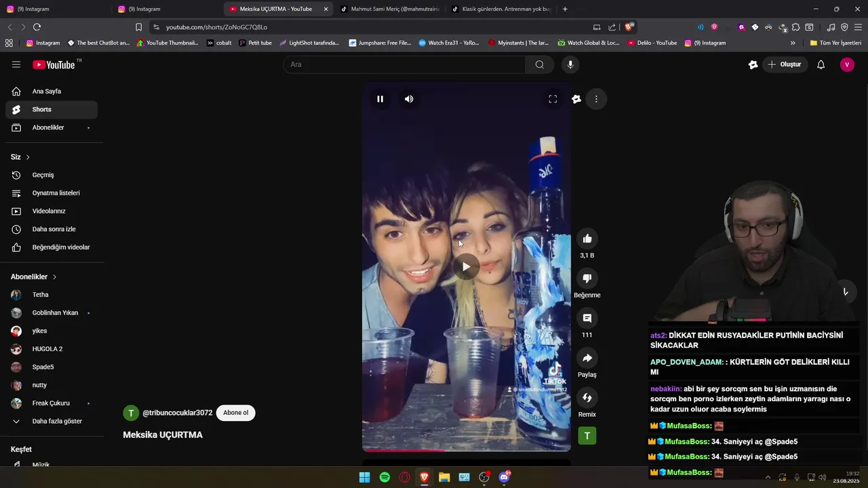The image size is (868, 488).
Task: Open Beğendiğim videolar list
Action: (x=52, y=247)
